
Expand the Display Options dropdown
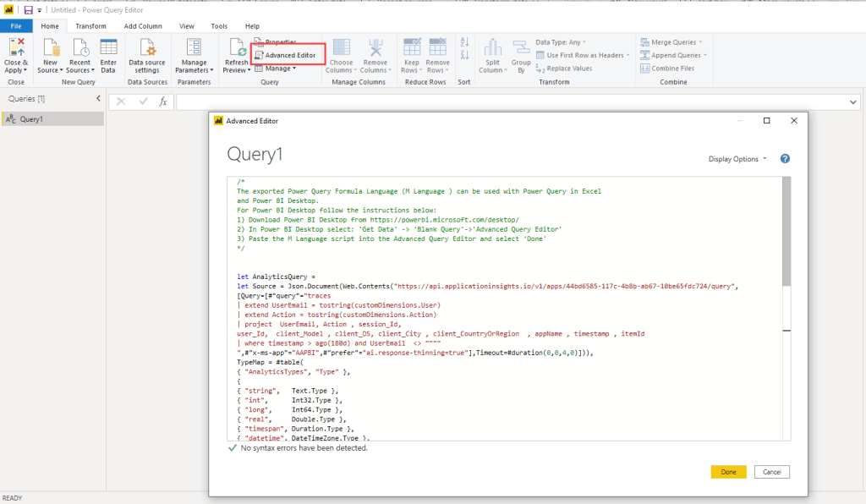737,159
